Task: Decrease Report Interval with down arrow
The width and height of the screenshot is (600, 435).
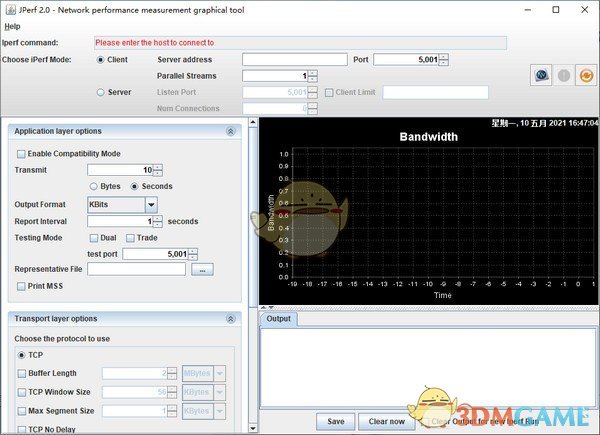Action: point(158,224)
